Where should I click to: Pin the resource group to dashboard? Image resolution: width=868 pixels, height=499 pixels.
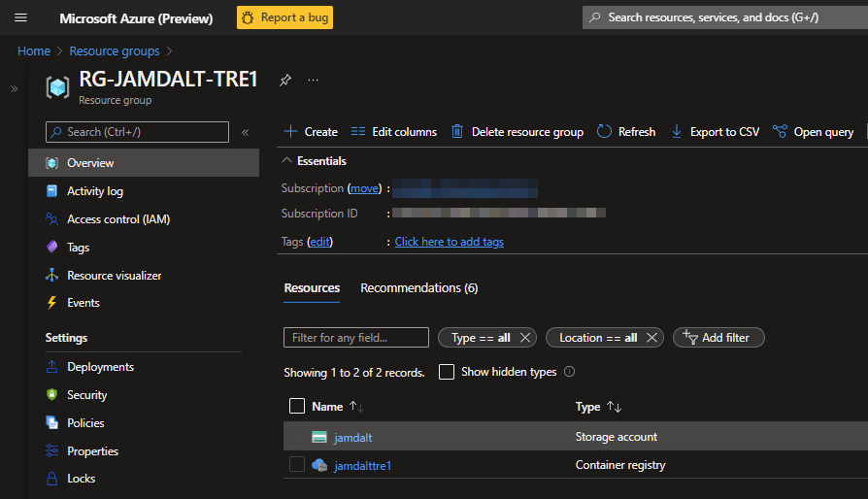click(x=284, y=81)
